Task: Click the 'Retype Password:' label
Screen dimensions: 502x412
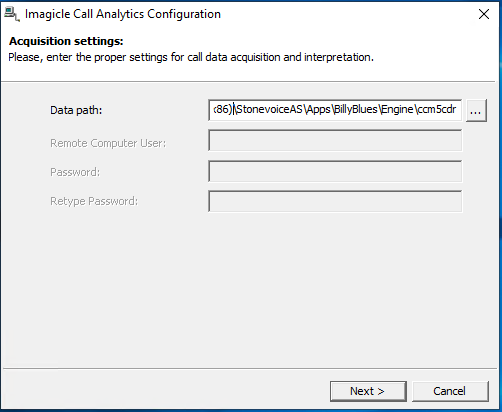Action: (94, 201)
